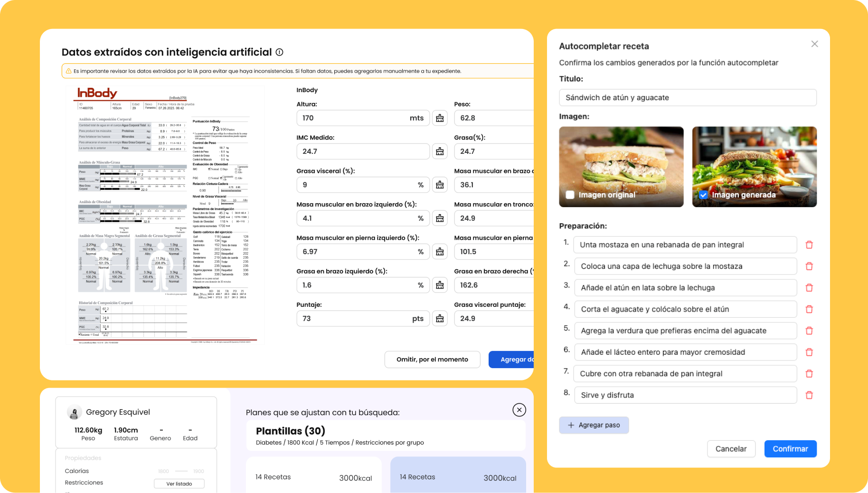Delete preparation step 1 with trash icon

[x=809, y=245]
